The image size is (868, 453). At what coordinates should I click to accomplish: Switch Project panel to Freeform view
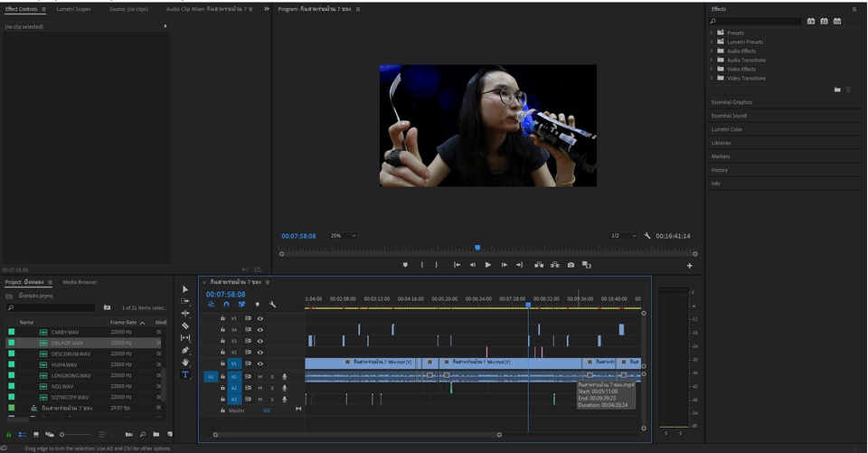49,434
